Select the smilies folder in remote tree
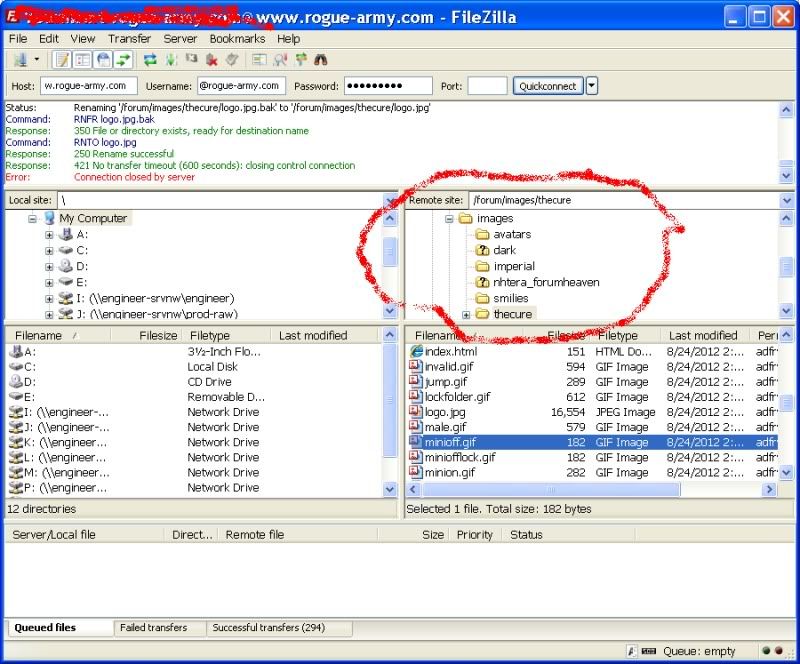Screen dimensions: 800x664 510,298
